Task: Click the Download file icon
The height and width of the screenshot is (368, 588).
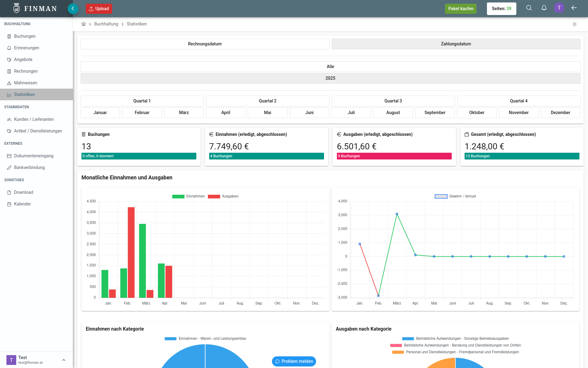Action: click(x=9, y=193)
